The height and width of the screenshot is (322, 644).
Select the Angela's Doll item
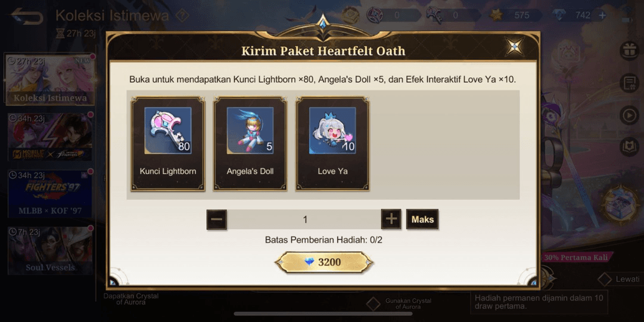tap(250, 144)
